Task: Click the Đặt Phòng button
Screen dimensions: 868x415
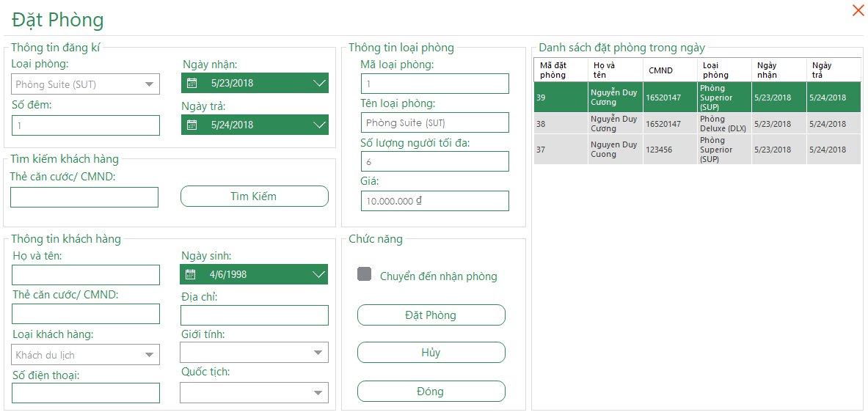Action: (x=431, y=315)
